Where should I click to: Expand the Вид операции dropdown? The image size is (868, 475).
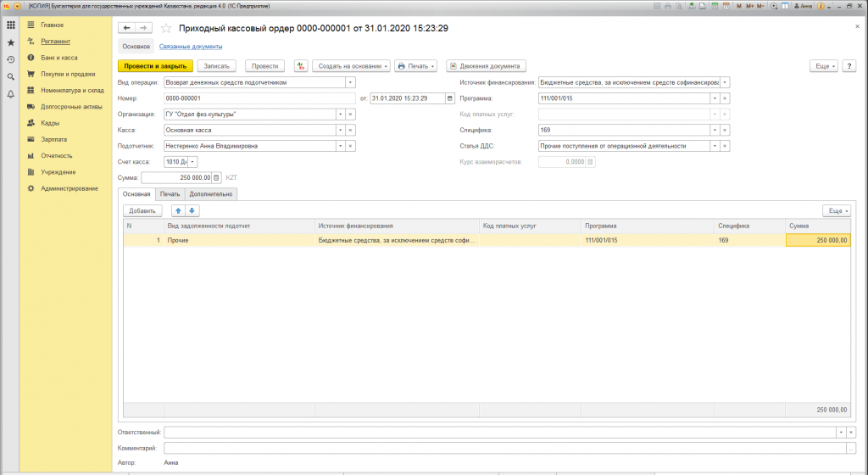[x=350, y=83]
